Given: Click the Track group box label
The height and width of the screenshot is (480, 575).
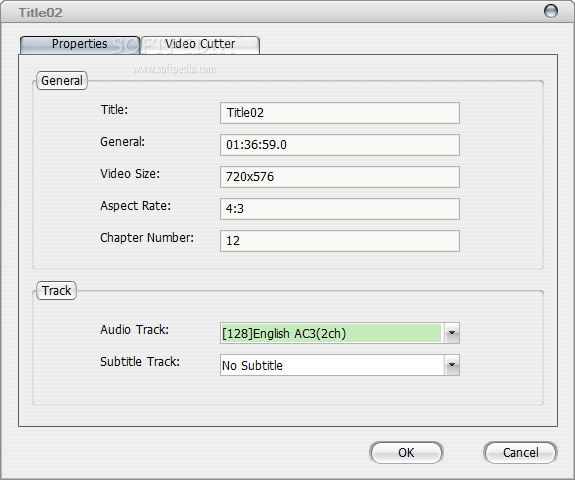Looking at the screenshot, I should (x=56, y=291).
